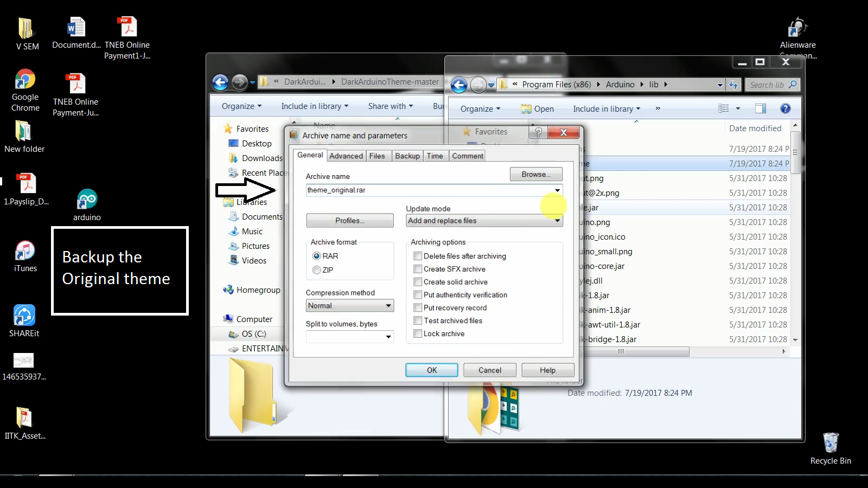The image size is (868, 488).
Task: Click the Browse button in the dialog
Action: coord(535,174)
